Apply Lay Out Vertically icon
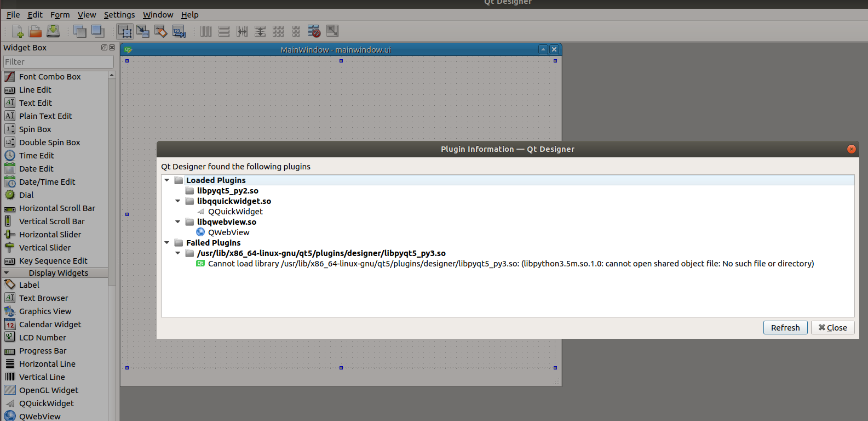This screenshot has width=868, height=421. pyautogui.click(x=224, y=31)
